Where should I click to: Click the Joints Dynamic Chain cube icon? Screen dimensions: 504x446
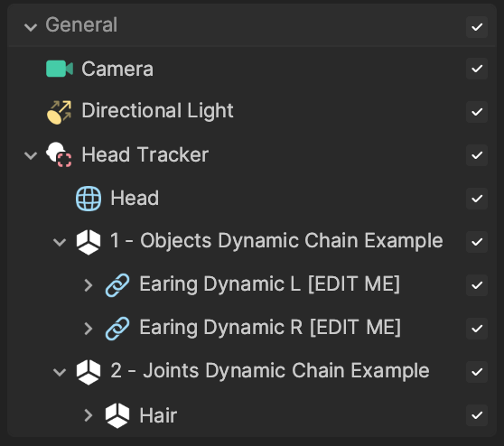pos(89,372)
